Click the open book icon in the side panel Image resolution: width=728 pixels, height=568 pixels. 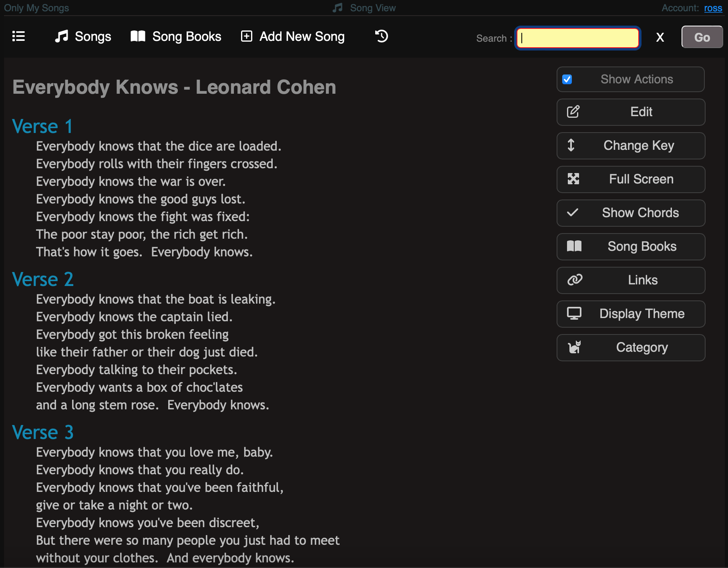pyautogui.click(x=574, y=246)
